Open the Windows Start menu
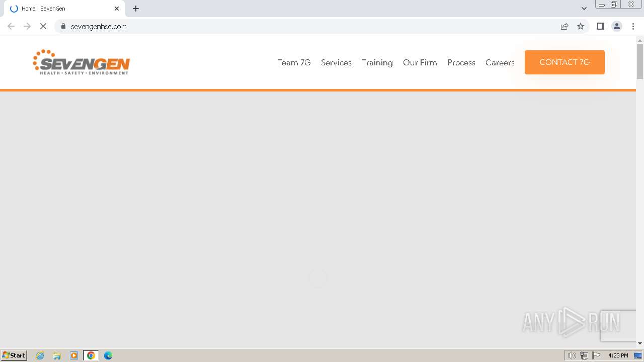The image size is (644, 362). pos(14,355)
